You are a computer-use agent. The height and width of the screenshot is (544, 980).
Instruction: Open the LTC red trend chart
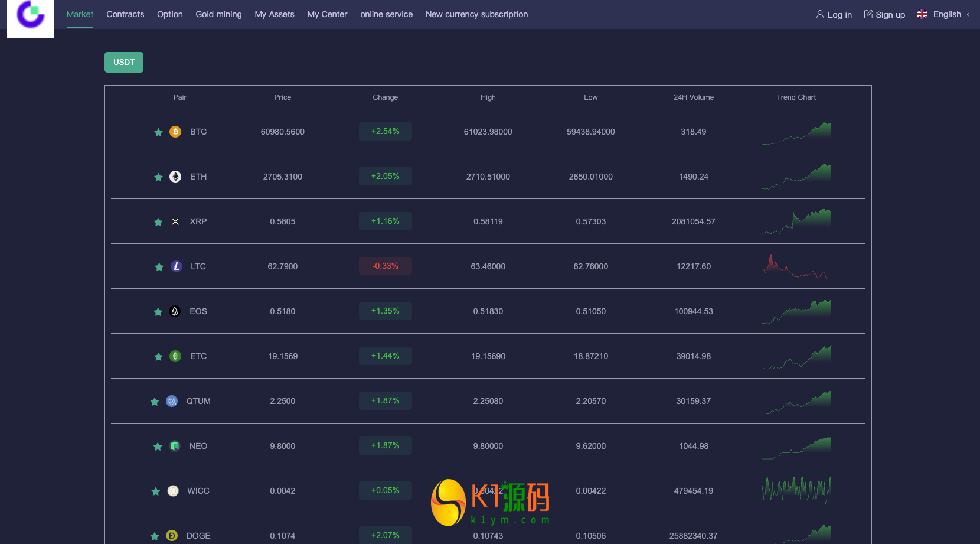tap(796, 266)
